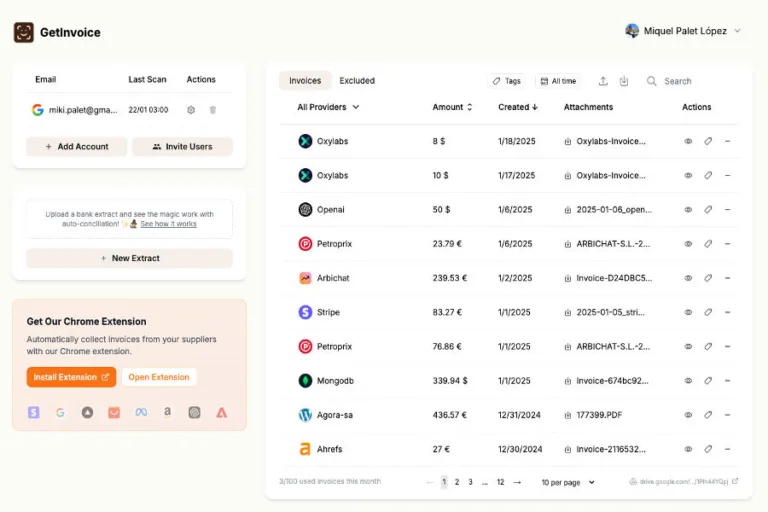The image size is (768, 512).
Task: Click the Amazon icon in extension card
Action: coord(168,413)
